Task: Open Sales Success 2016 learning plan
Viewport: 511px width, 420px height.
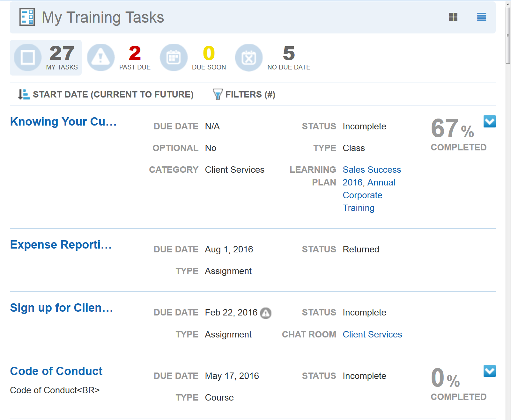Action: tap(372, 170)
